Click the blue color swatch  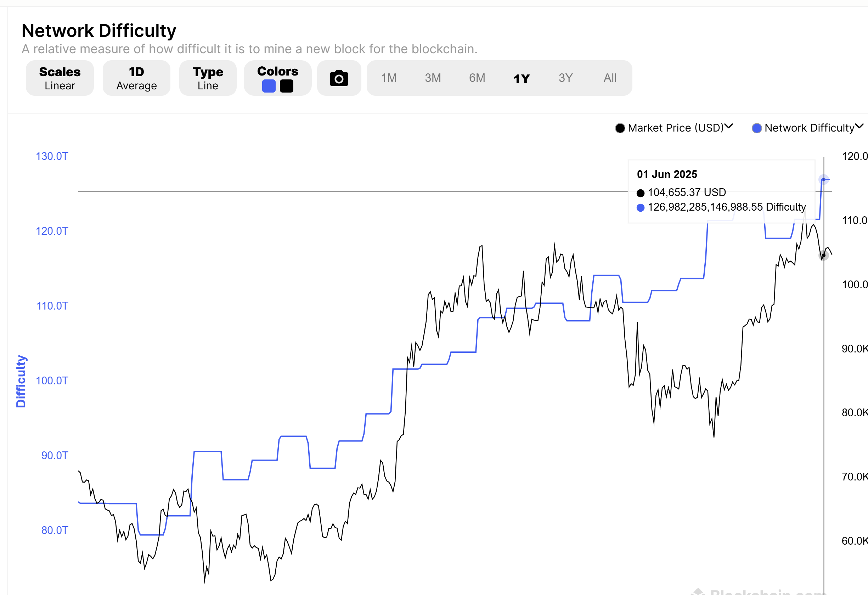coord(269,86)
